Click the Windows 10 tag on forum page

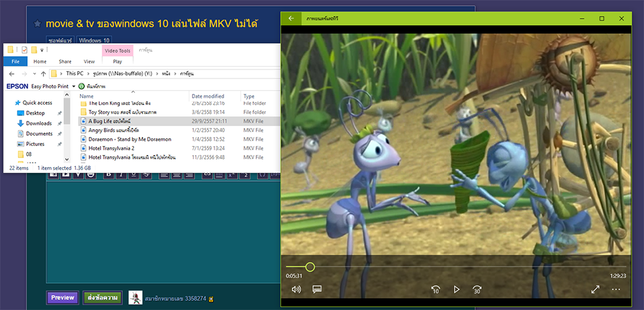click(94, 40)
